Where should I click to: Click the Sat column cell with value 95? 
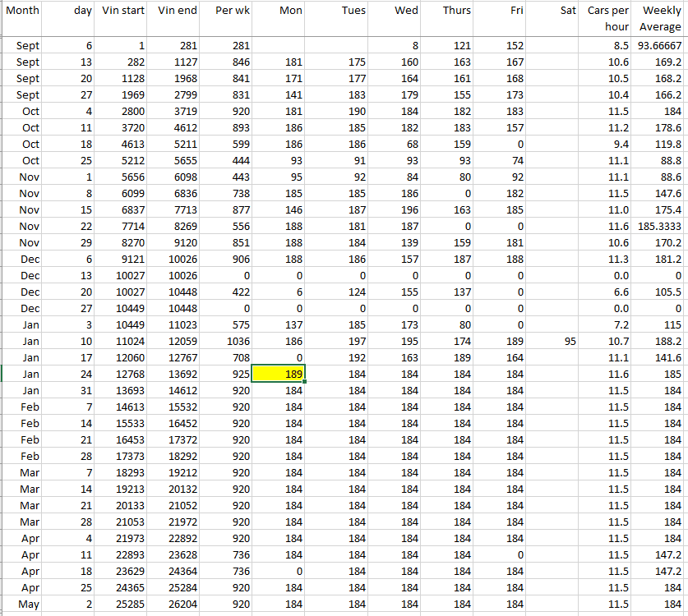[x=554, y=341]
